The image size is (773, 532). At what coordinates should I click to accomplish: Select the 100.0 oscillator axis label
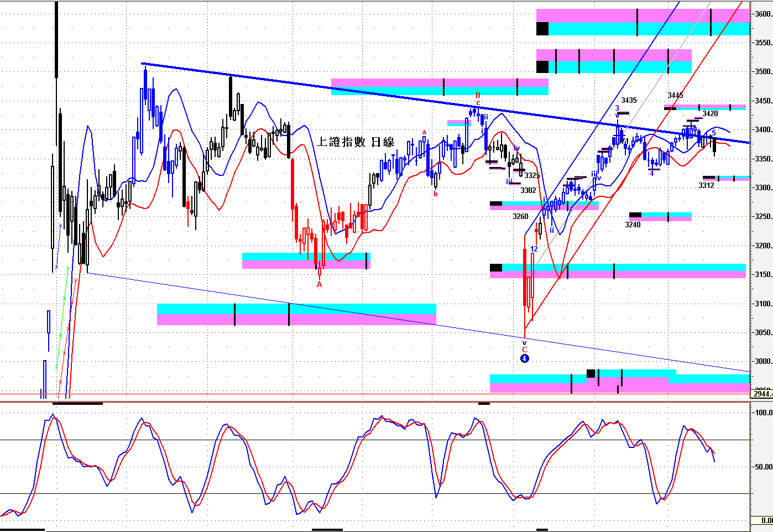[764, 413]
